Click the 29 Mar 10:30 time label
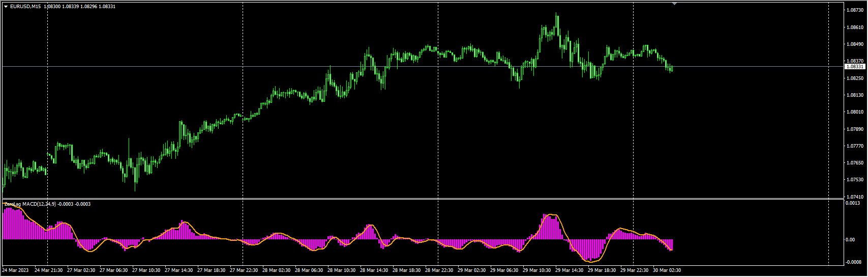 click(537, 270)
